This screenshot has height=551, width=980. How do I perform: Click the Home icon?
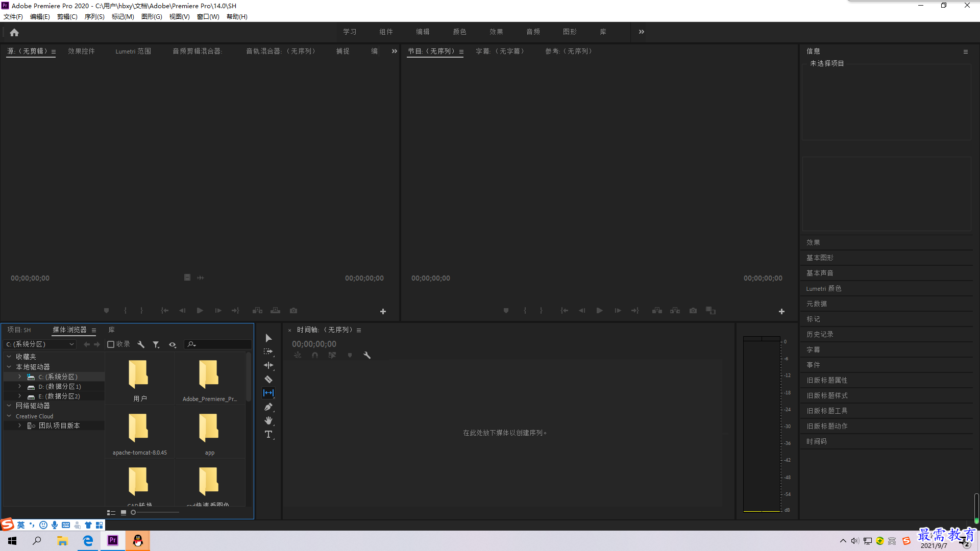14,32
